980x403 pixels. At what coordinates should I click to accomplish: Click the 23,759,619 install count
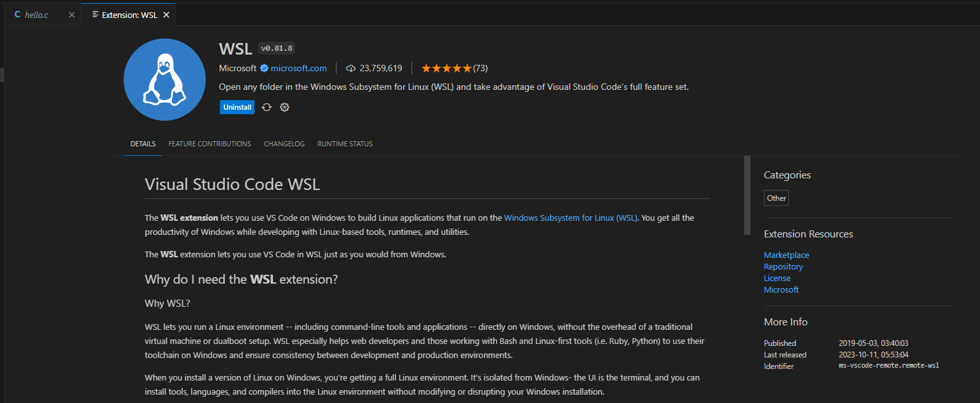tap(381, 68)
